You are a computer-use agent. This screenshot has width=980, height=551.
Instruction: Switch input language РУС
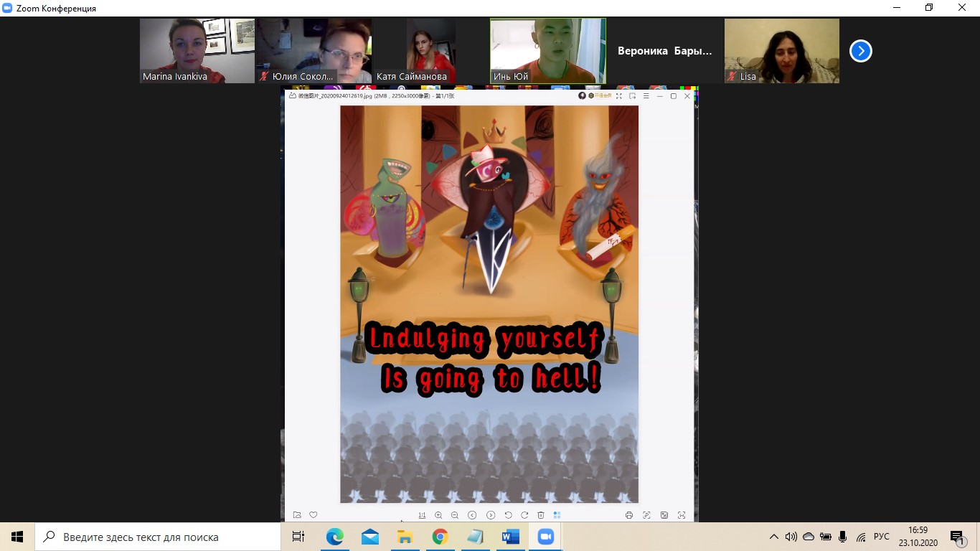coord(882,537)
